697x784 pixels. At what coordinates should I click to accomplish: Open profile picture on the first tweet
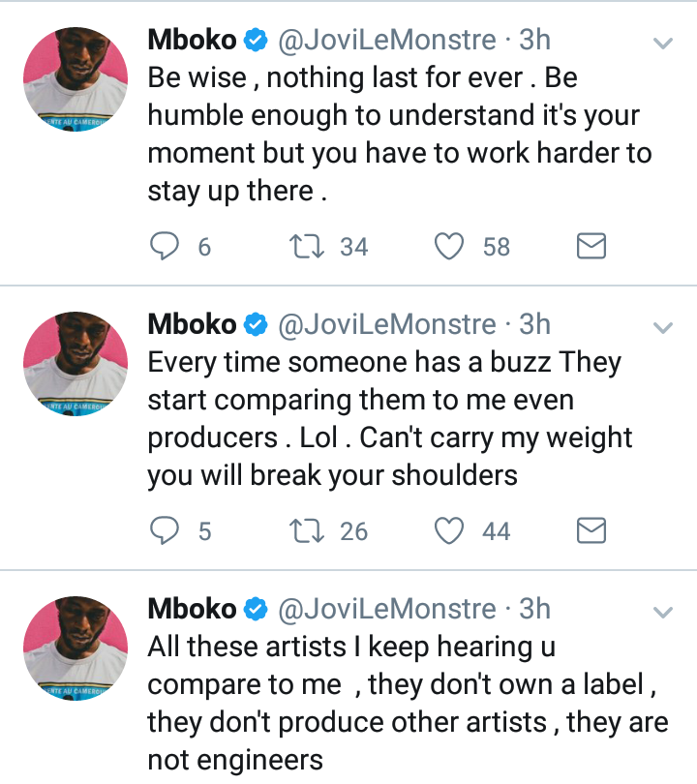75,79
